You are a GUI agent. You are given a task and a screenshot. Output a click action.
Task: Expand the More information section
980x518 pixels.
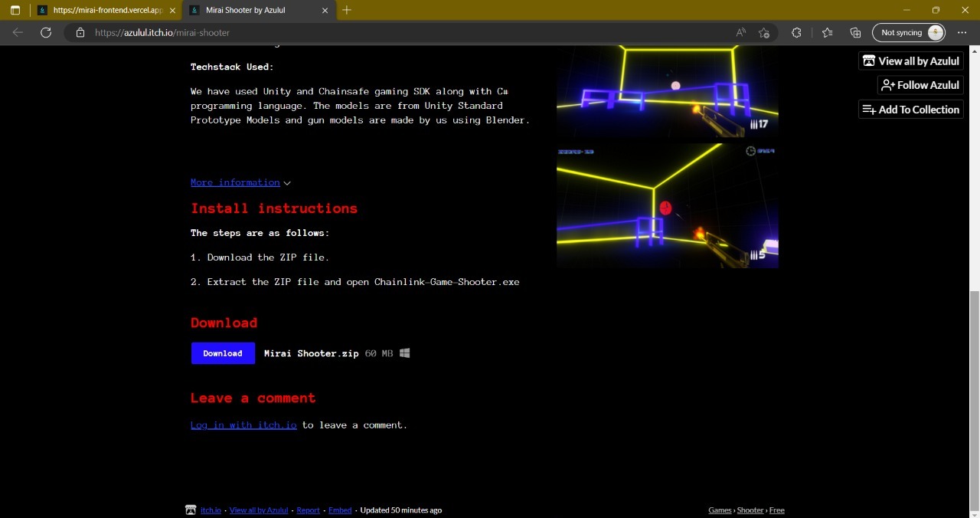pos(235,182)
